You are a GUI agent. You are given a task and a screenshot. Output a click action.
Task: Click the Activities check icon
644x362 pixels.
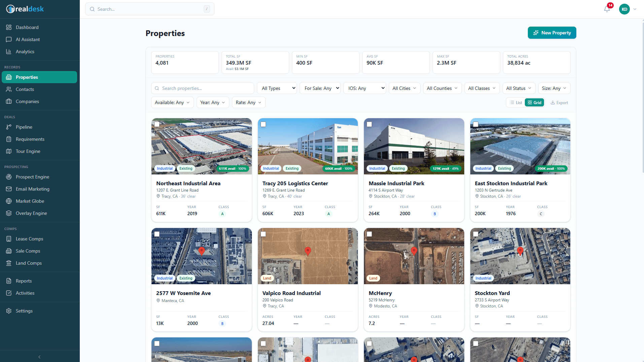coord(9,293)
